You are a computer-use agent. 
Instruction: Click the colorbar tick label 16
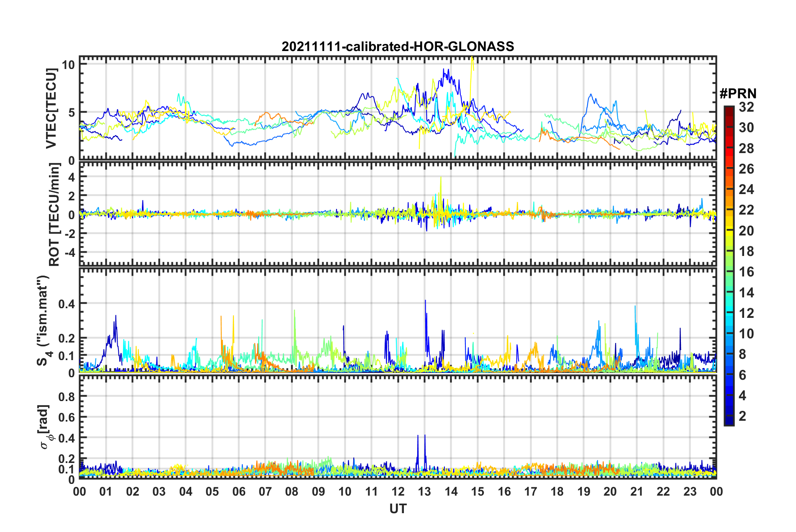coord(746,272)
